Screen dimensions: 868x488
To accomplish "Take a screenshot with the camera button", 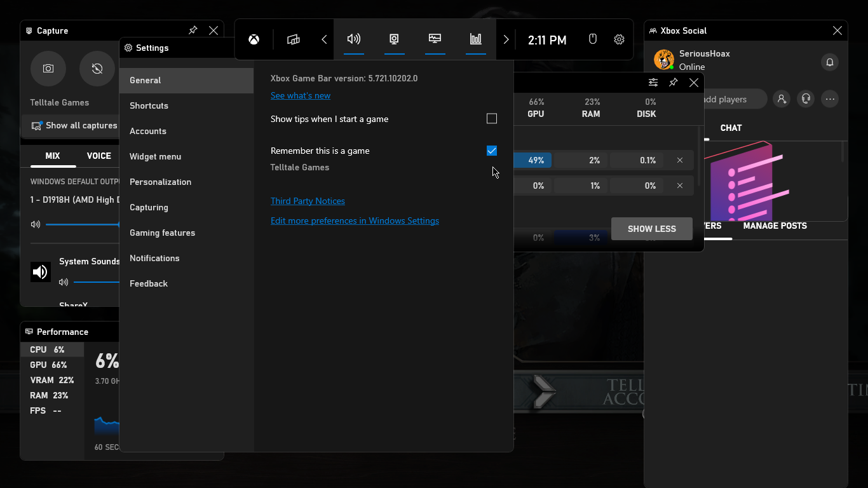I will pyautogui.click(x=48, y=69).
